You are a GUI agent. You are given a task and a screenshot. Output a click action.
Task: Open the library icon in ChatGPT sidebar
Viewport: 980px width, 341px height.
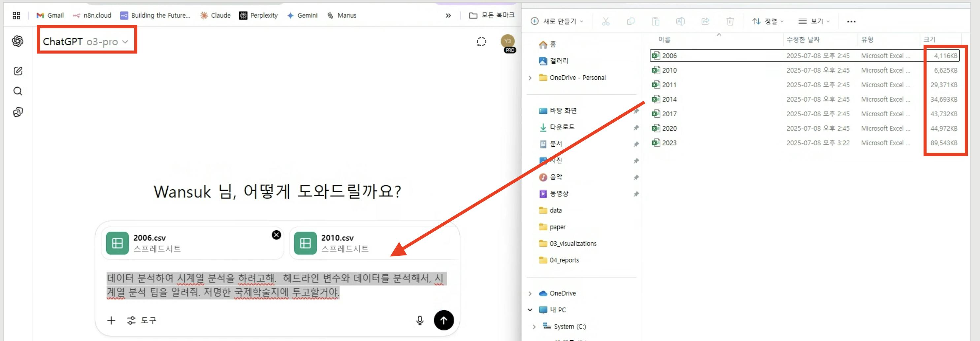click(18, 112)
